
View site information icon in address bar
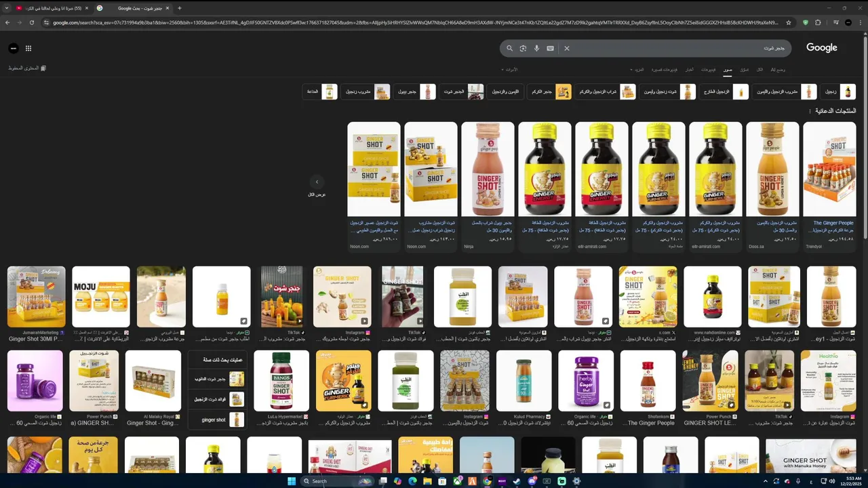tap(47, 22)
